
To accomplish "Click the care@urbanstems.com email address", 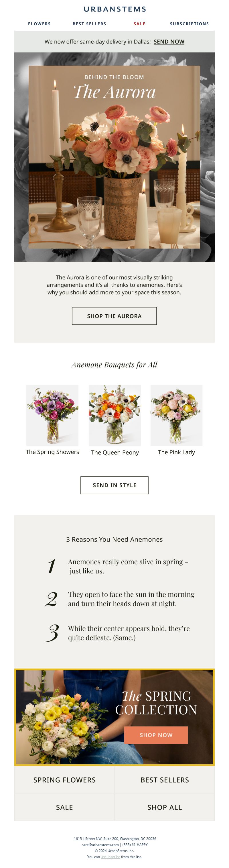I will click(x=100, y=845).
